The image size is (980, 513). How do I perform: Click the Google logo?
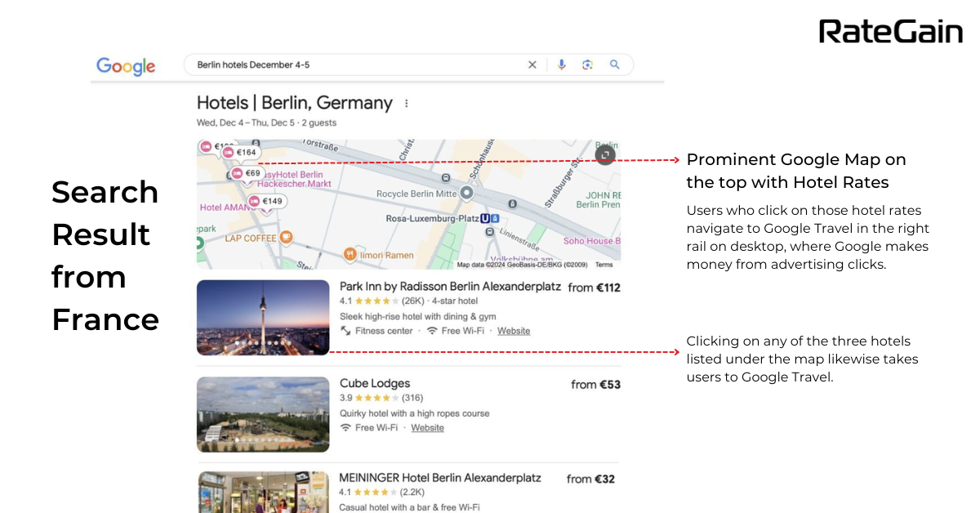pos(125,66)
